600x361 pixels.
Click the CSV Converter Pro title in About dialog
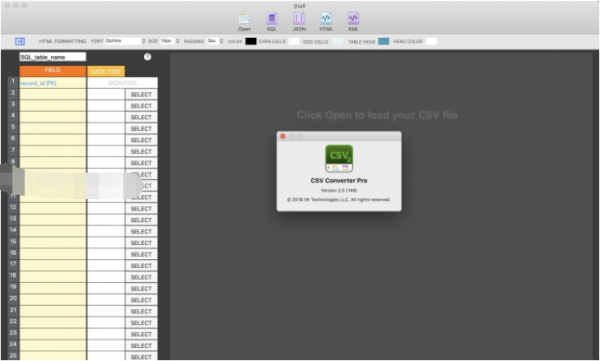coord(339,181)
